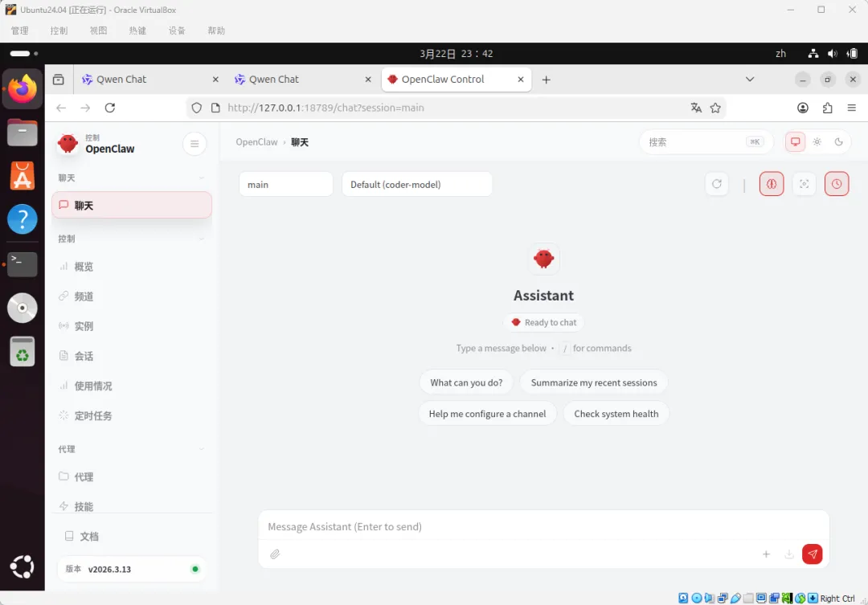Switch to system theme monitor icon
The height and width of the screenshot is (605, 868).
[796, 141]
